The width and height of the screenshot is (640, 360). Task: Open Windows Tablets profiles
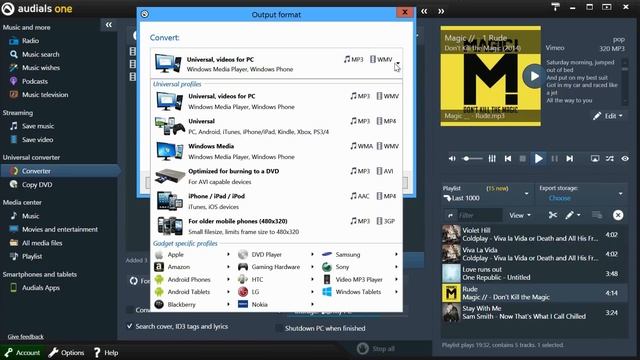(x=360, y=292)
